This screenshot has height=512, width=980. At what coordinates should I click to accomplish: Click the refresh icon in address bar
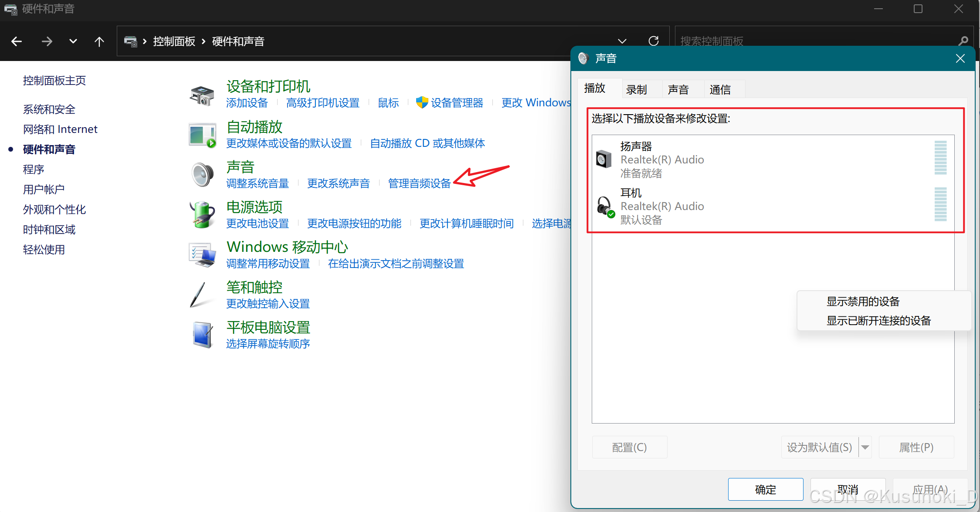(x=653, y=41)
